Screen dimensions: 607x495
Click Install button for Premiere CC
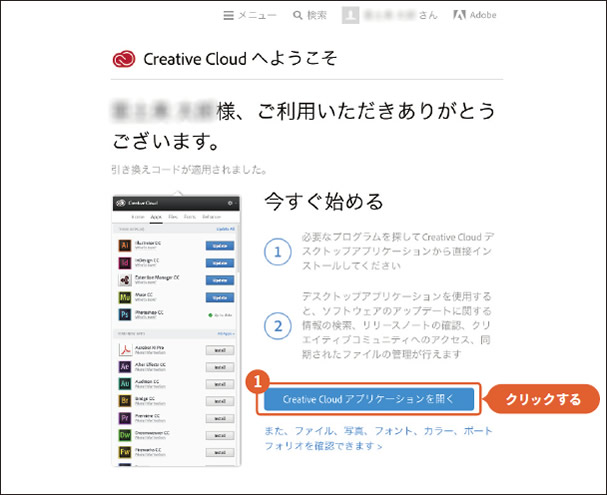click(x=219, y=418)
